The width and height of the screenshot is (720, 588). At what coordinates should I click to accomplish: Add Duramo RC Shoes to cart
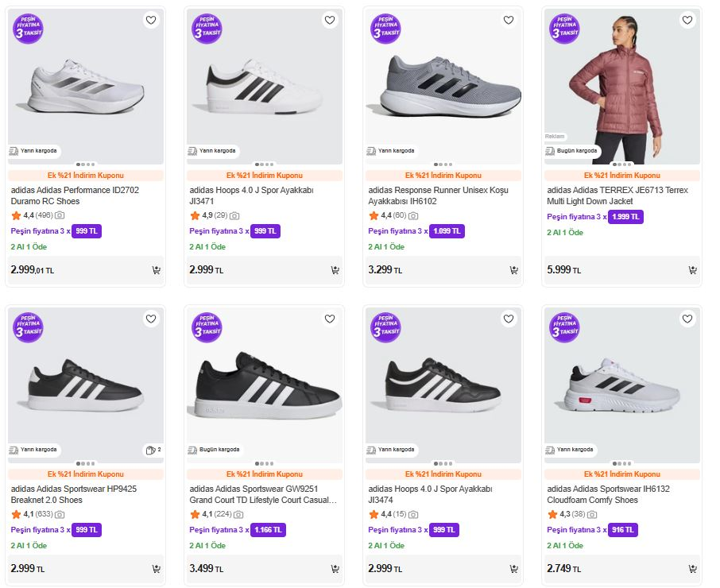(x=157, y=270)
